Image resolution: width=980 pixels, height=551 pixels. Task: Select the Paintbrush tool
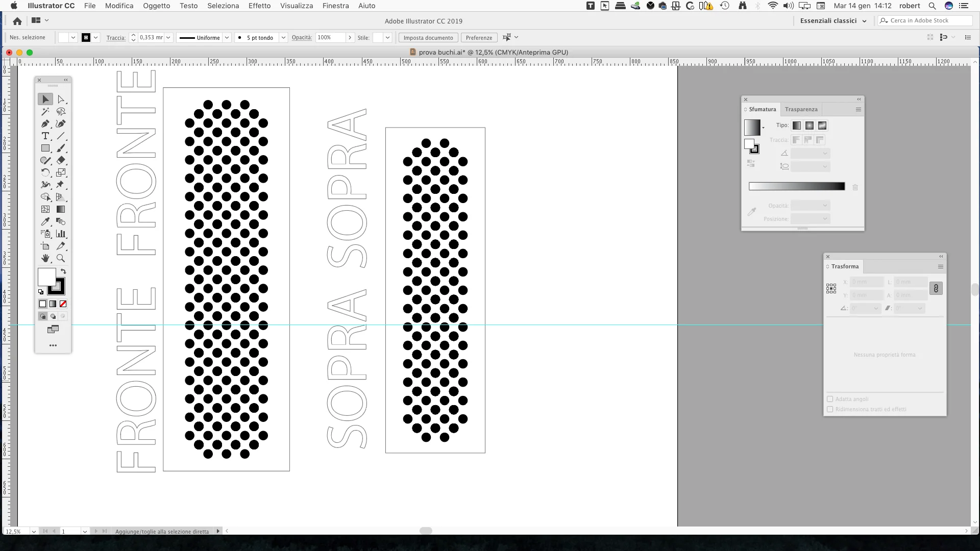(x=61, y=148)
